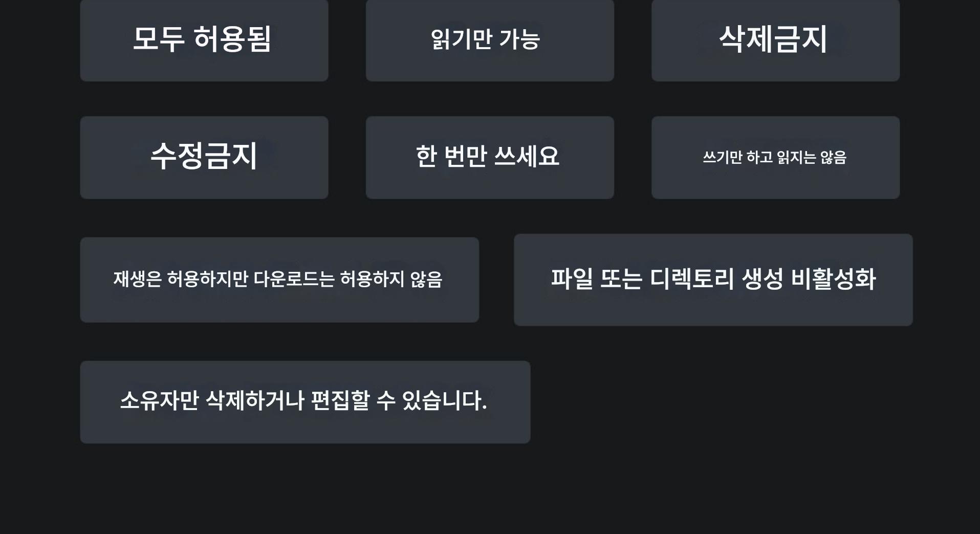This screenshot has height=534, width=980.
Task: Choose the write-once permission preset
Action: pos(489,157)
